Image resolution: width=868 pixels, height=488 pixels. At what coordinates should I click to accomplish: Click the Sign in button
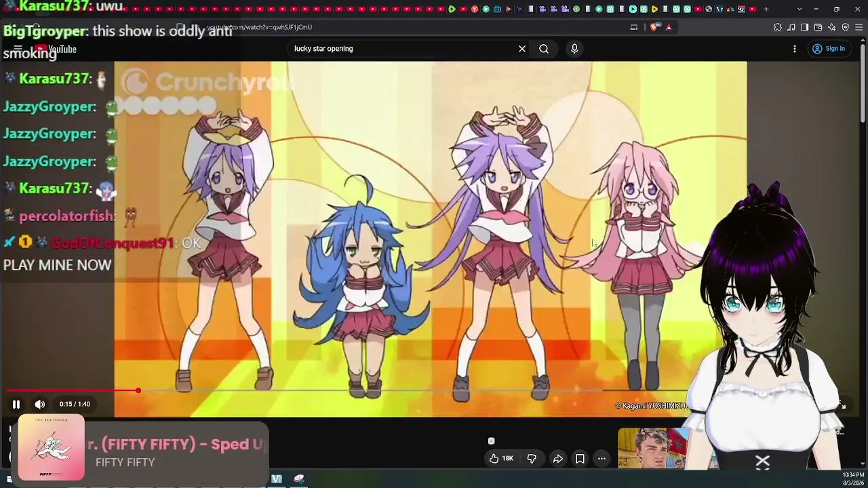pyautogui.click(x=829, y=49)
